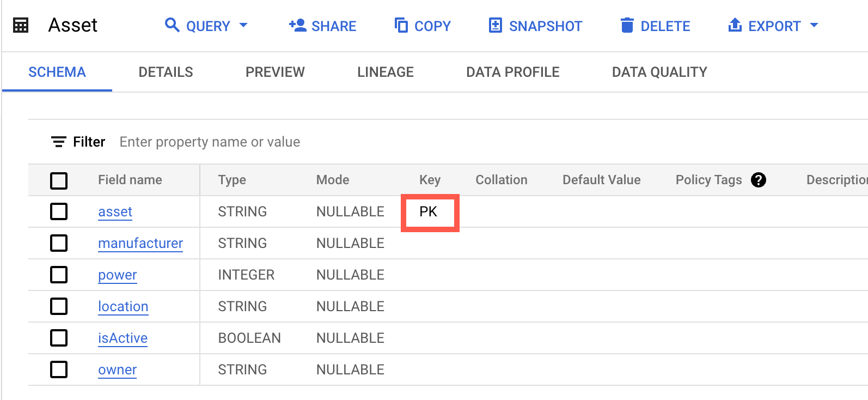Focus the filter property name input
This screenshot has width=868, height=400.
pos(210,142)
